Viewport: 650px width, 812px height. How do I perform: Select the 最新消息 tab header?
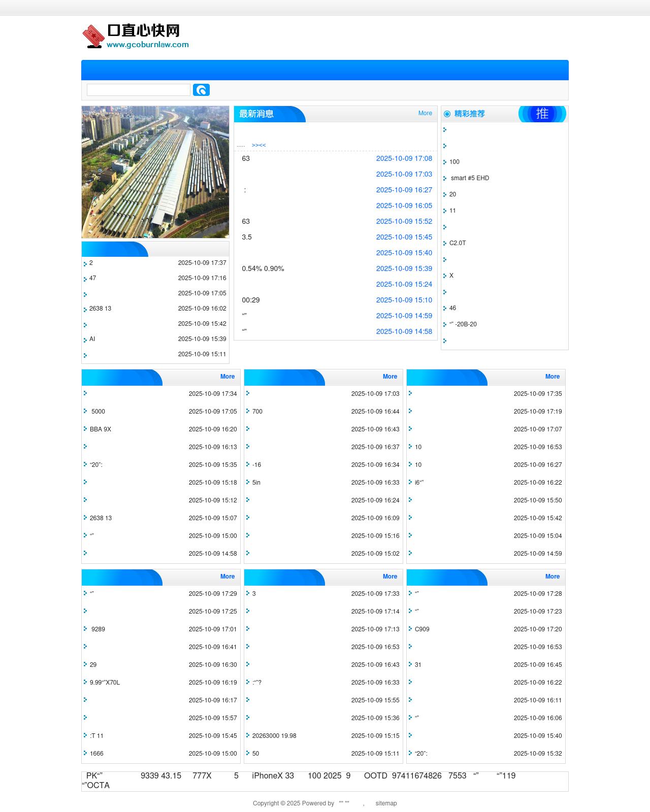click(x=256, y=114)
